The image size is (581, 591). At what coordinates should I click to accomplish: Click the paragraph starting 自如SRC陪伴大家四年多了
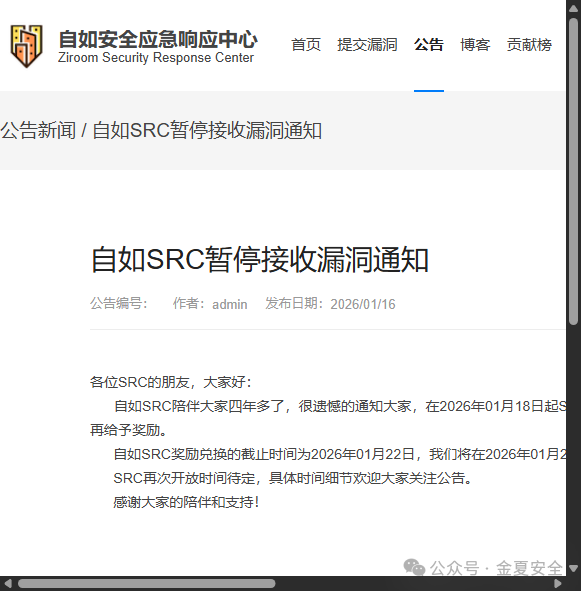(340, 406)
